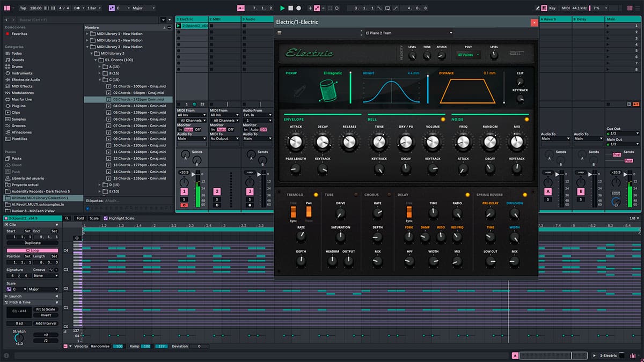The height and width of the screenshot is (362, 644).
Task: Toggle the Noise section power LED
Action: click(526, 119)
